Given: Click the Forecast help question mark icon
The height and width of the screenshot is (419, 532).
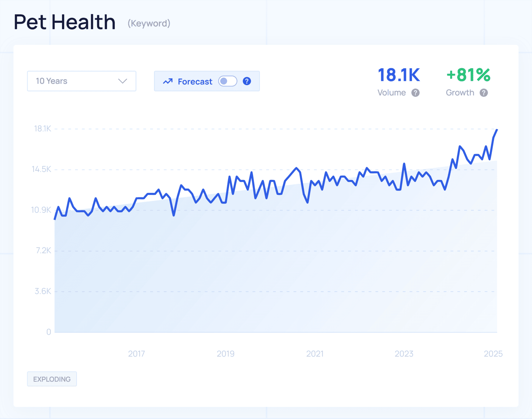Looking at the screenshot, I should [247, 81].
